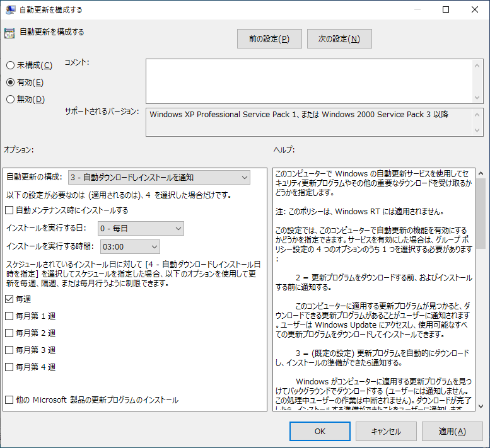Click the comment box scroll-up arrow

[x=477, y=66]
